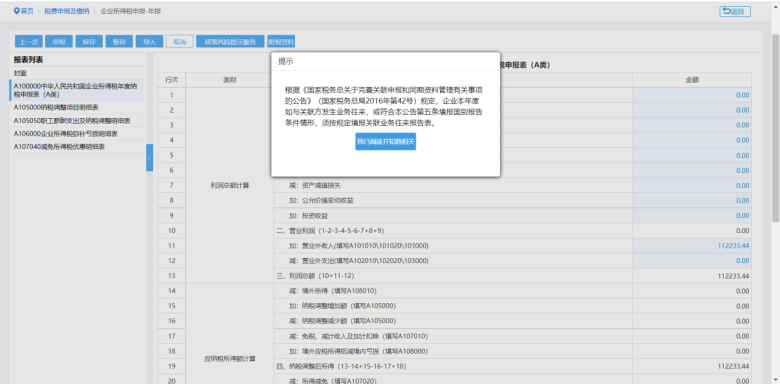Open 政策风险提示服务
Screen dimensions: 780x385
[230, 42]
